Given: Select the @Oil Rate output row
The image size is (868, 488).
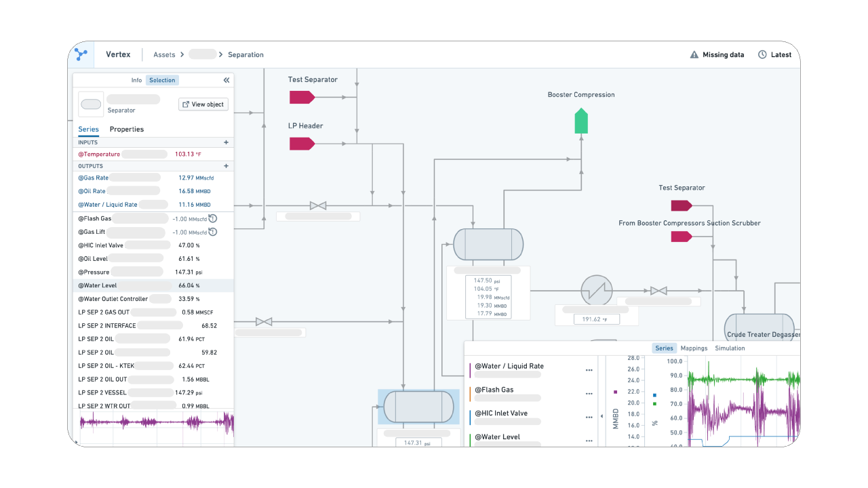Looking at the screenshot, I should (x=153, y=191).
